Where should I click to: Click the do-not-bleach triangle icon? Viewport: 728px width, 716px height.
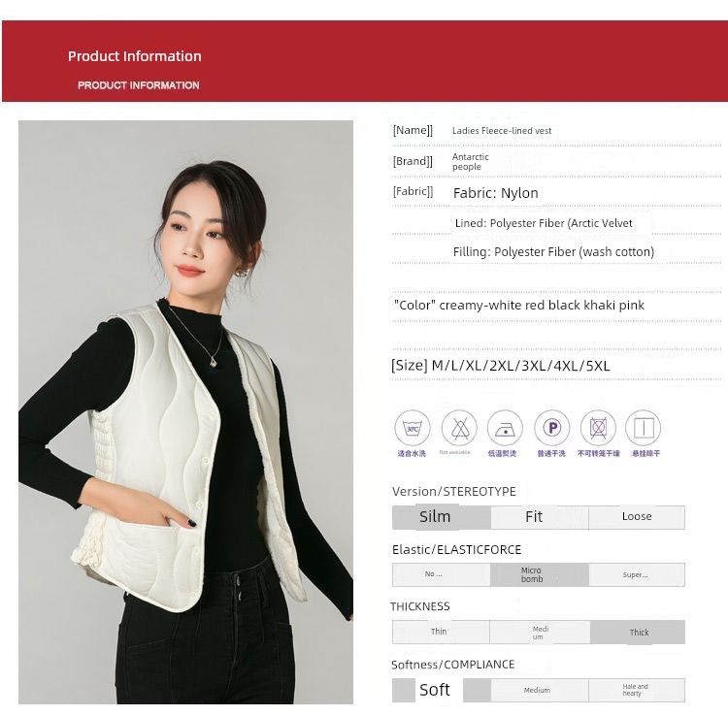[x=459, y=428]
